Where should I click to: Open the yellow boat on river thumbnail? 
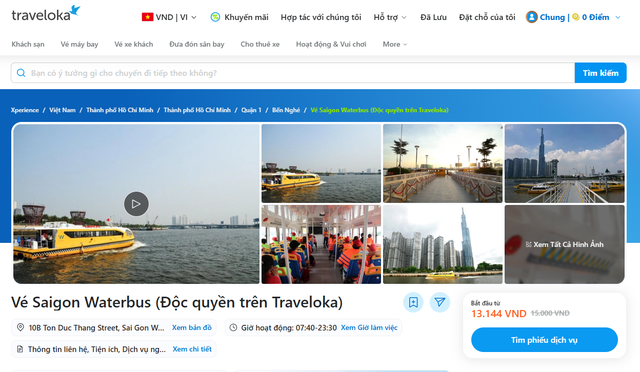(x=321, y=163)
